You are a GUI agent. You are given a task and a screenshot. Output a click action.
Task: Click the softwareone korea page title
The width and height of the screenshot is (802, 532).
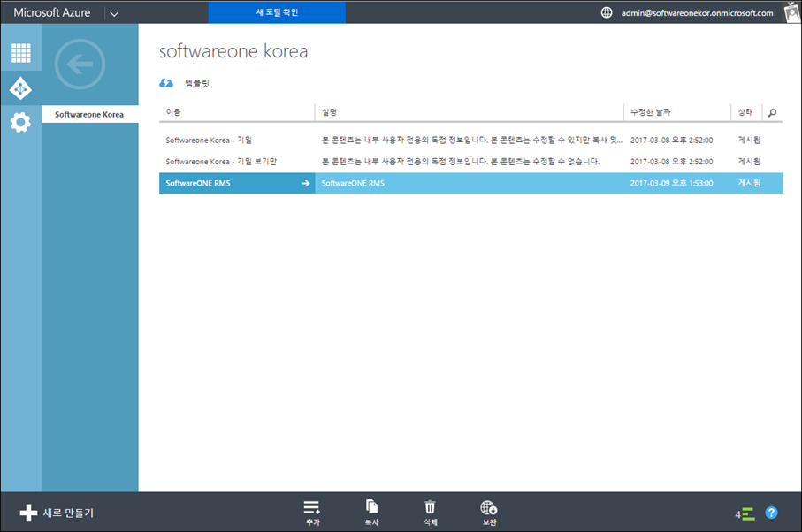point(233,51)
